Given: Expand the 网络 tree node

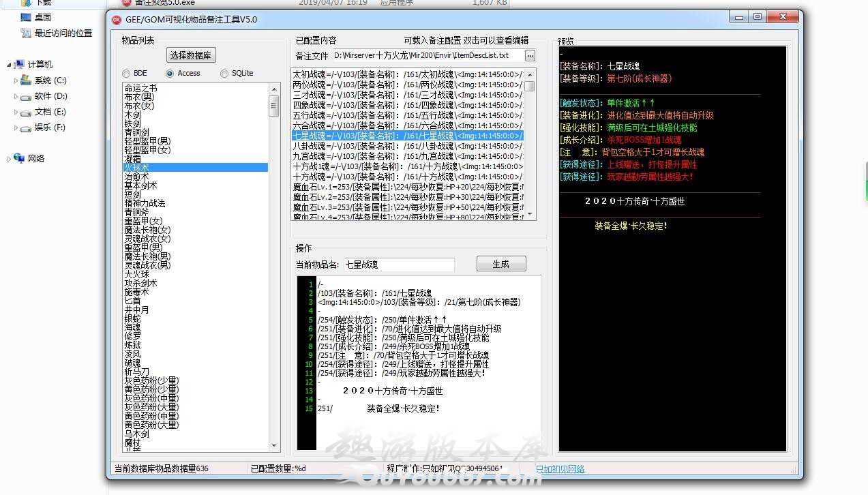Looking at the screenshot, I should coord(10,158).
